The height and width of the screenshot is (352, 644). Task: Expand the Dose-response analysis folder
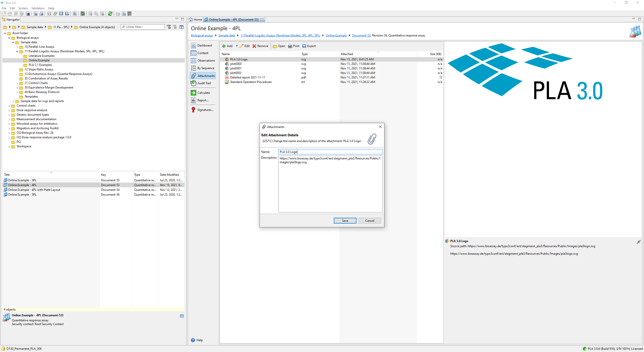click(9, 110)
